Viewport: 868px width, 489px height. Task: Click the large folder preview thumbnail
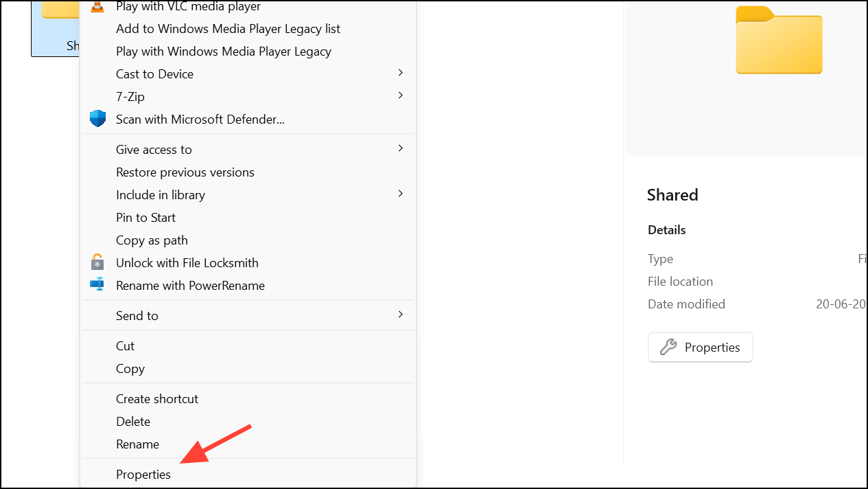coord(779,40)
